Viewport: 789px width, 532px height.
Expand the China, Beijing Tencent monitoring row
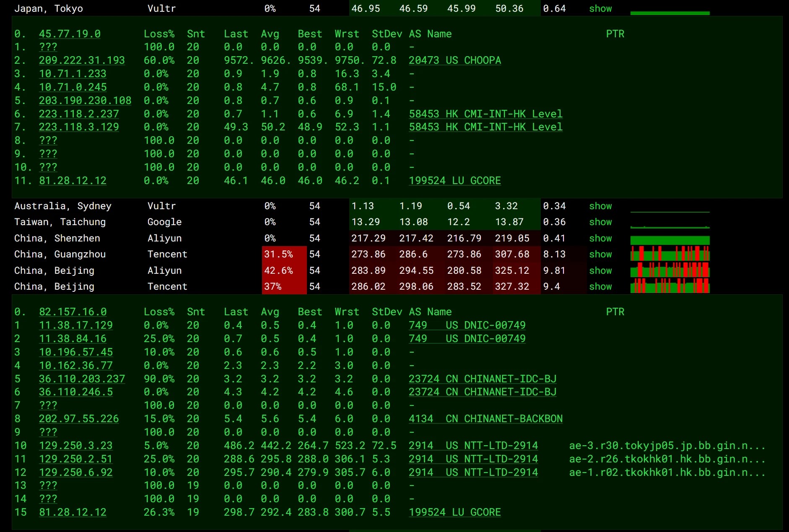(x=600, y=286)
